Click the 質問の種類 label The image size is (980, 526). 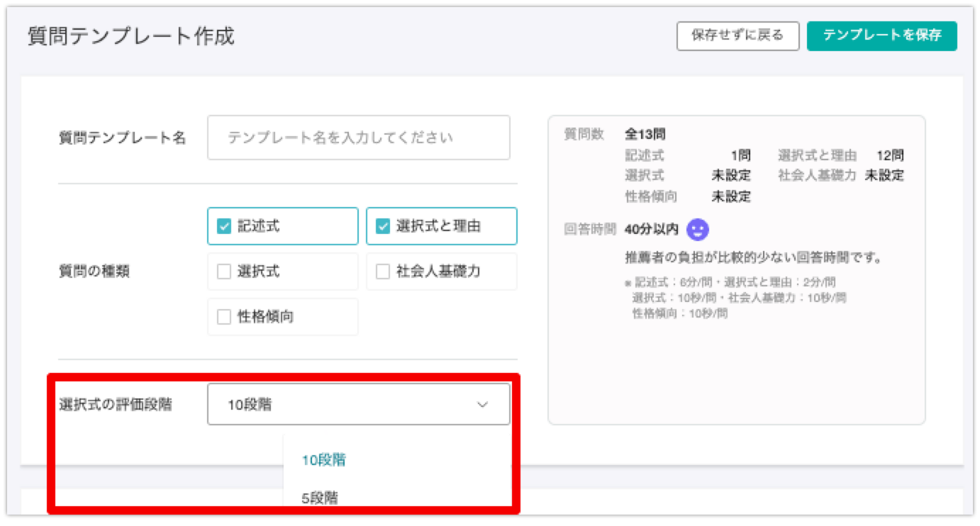(x=94, y=272)
